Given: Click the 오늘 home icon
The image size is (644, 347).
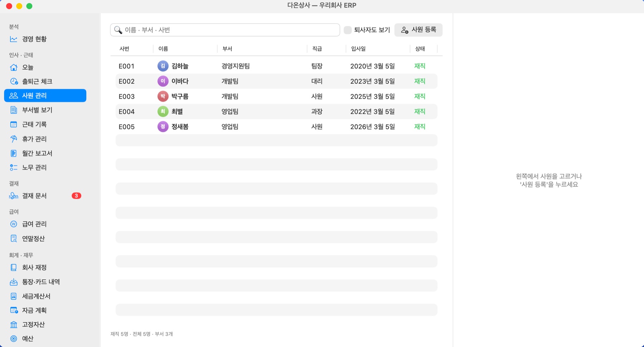Looking at the screenshot, I should tap(14, 67).
